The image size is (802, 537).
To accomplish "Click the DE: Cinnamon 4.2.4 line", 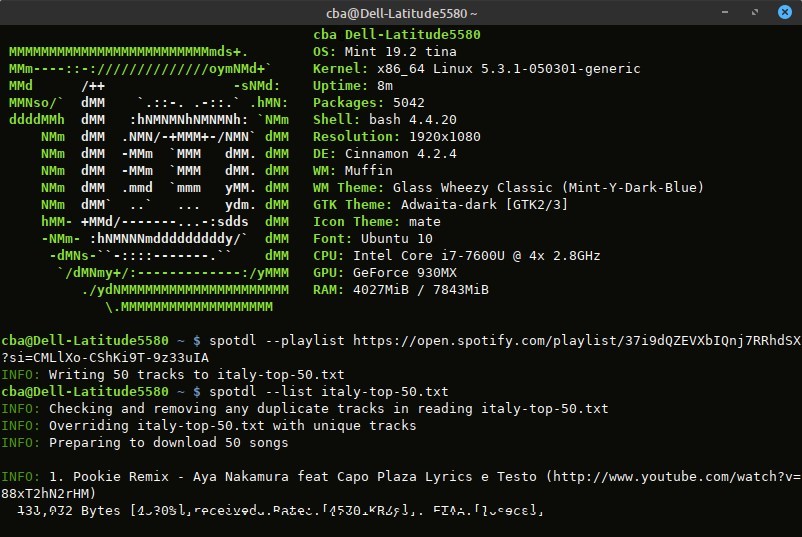I will click(384, 154).
